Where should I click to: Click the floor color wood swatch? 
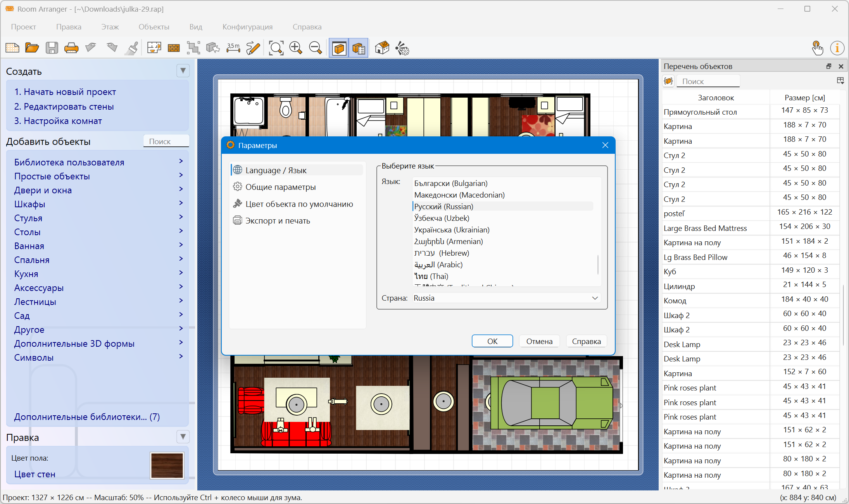(167, 465)
